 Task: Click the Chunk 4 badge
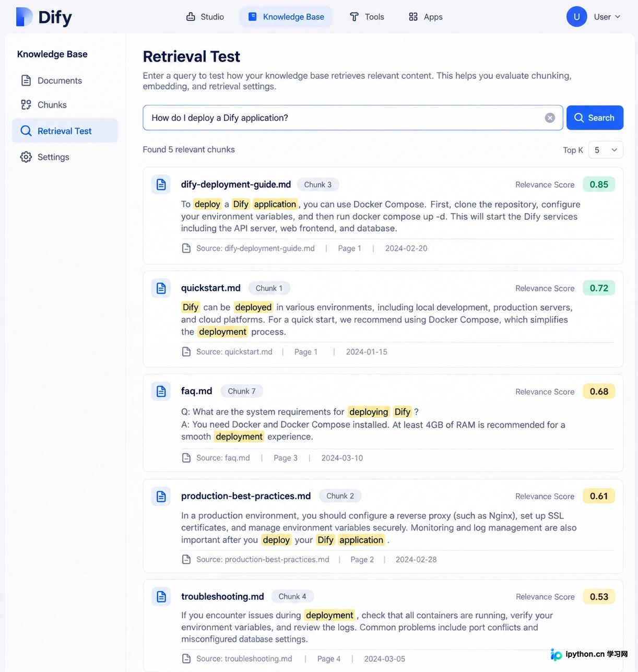tap(292, 596)
